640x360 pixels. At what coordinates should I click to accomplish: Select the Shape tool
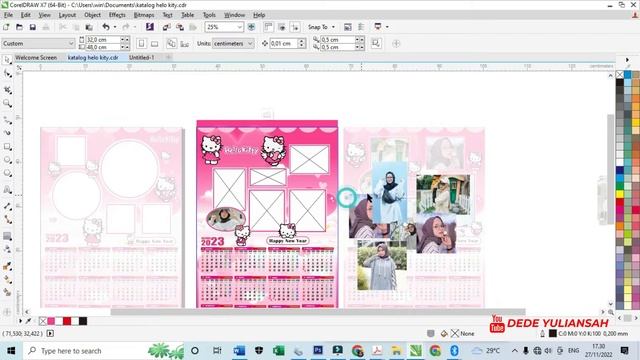[7, 73]
